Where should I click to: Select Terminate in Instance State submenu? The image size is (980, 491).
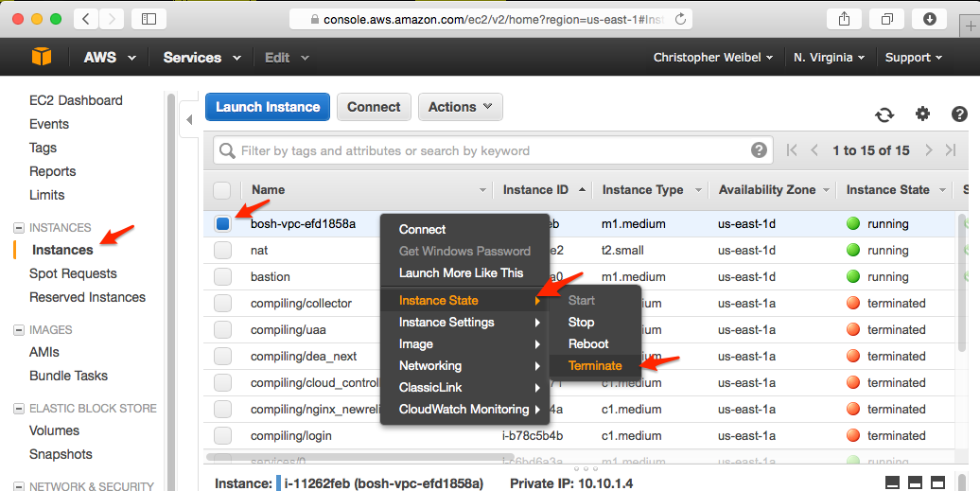tap(595, 366)
